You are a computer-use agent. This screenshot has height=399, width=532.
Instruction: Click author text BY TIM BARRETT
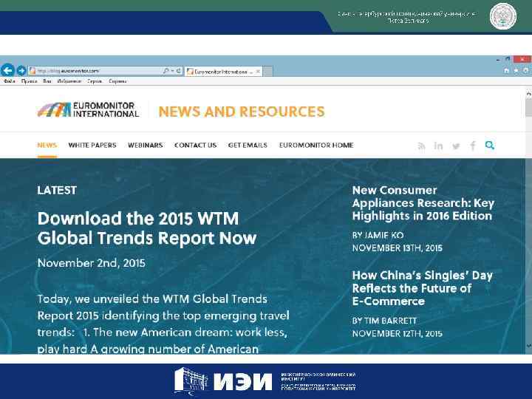[x=384, y=321]
